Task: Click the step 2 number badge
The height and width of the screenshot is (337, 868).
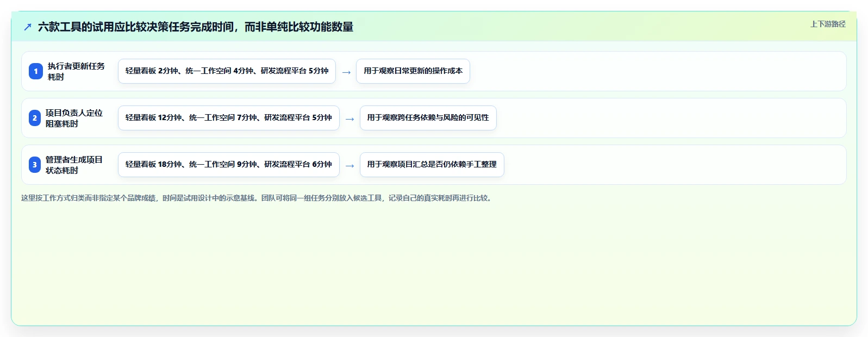Action: 35,118
